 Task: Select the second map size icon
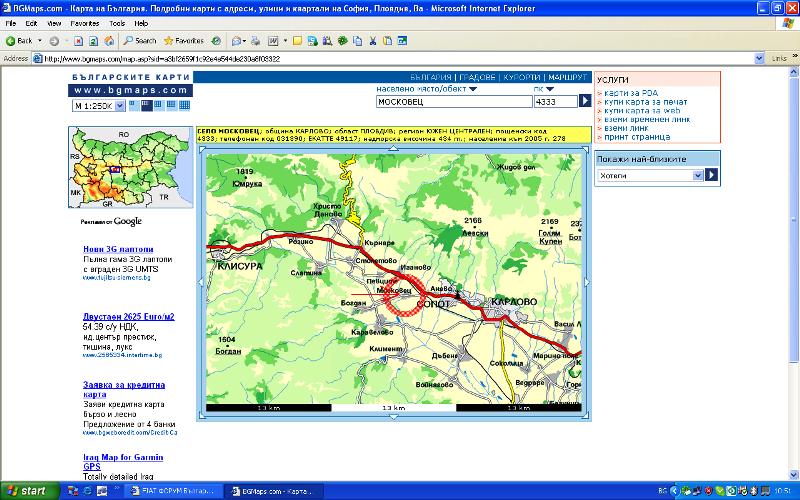146,105
